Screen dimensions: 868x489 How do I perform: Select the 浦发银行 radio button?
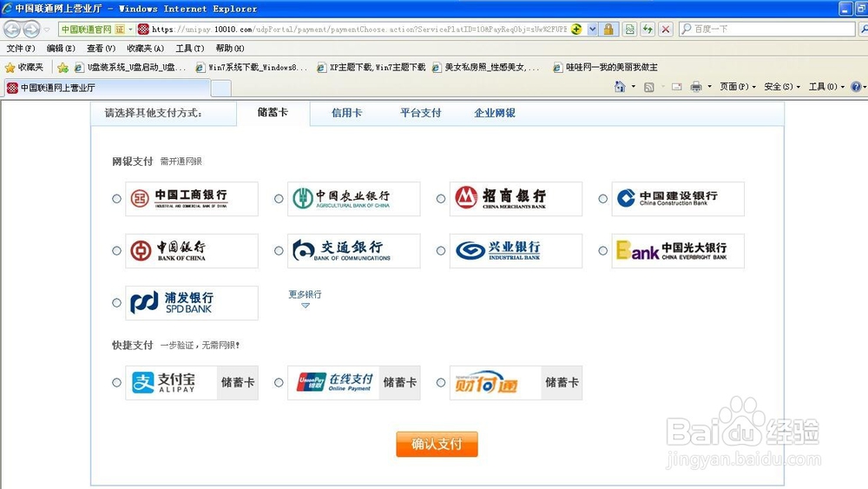117,302
